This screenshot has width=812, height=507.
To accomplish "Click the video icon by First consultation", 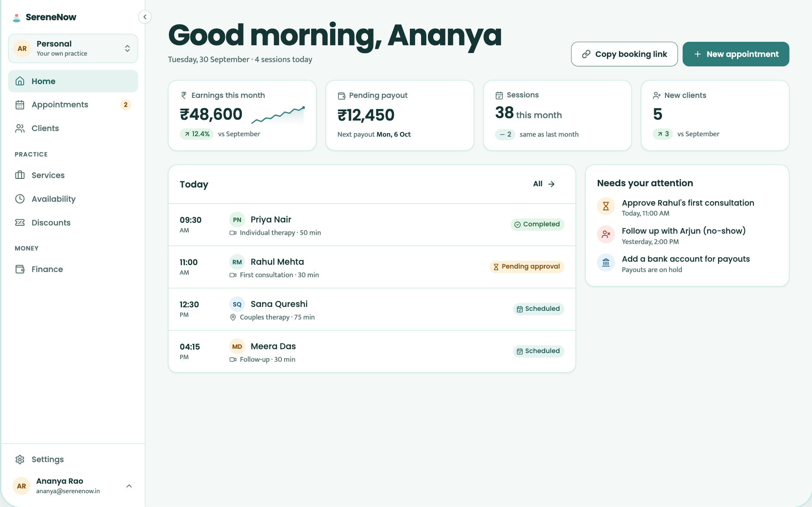I will [233, 275].
